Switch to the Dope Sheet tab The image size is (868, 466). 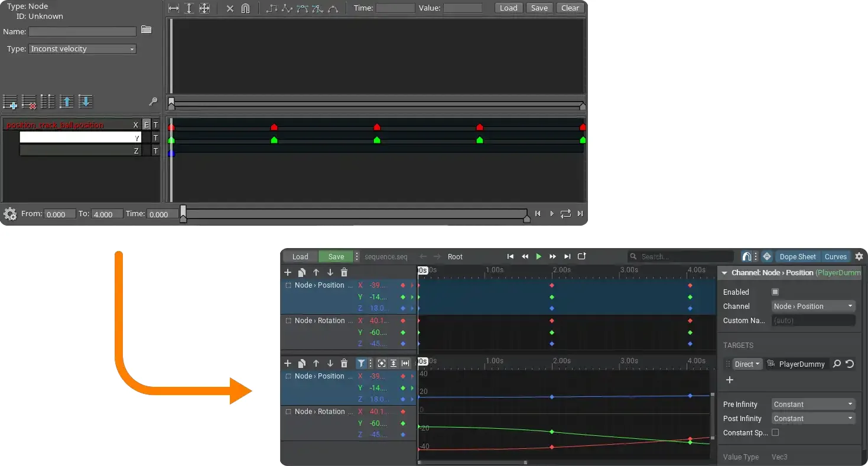[798, 256]
